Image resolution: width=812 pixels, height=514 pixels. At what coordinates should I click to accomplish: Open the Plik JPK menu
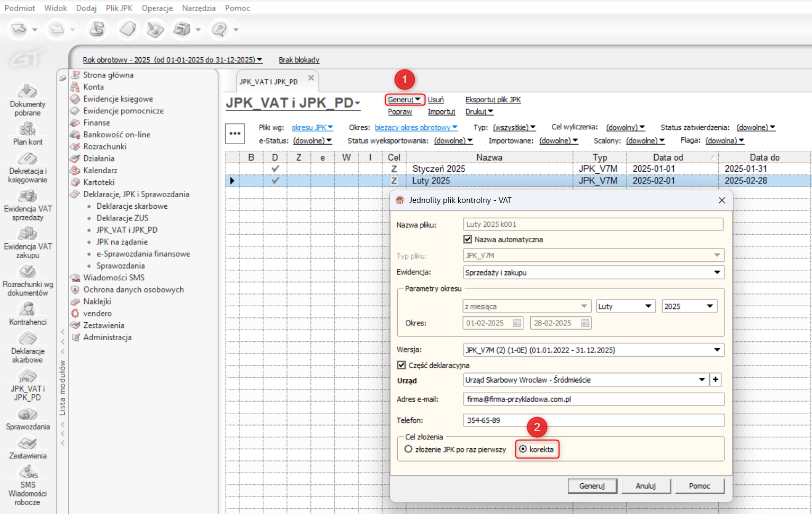119,8
